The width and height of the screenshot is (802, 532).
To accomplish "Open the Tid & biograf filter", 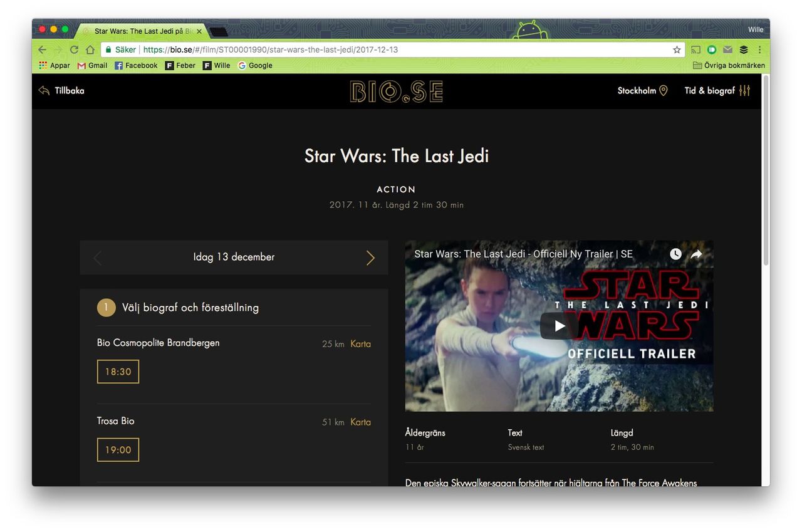I will click(x=709, y=91).
